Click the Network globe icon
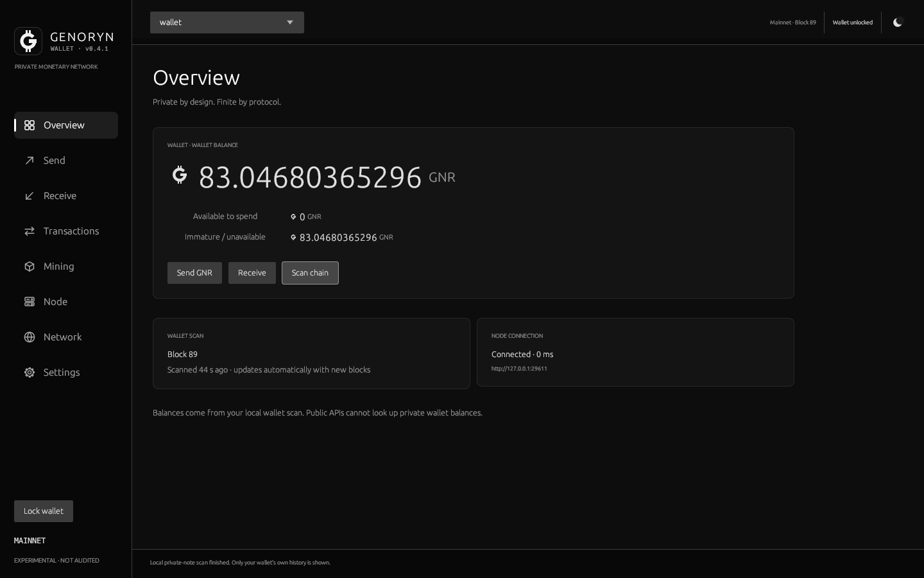This screenshot has width=924, height=578. click(30, 337)
